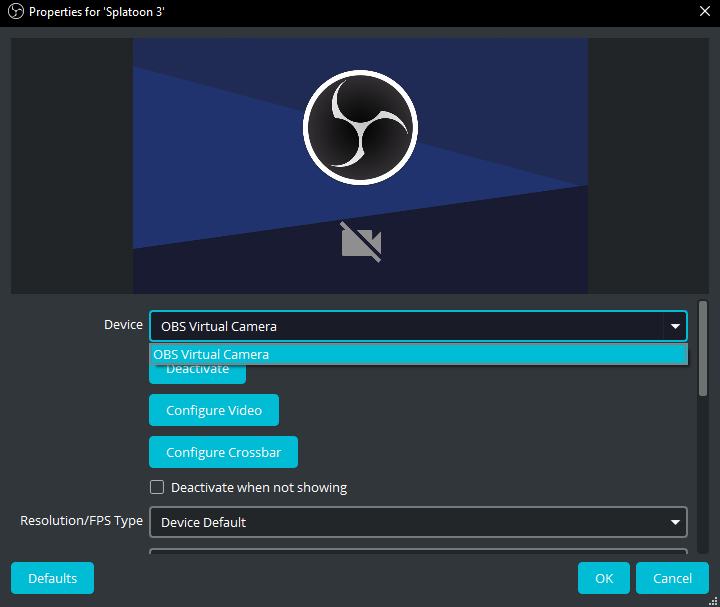
Task: Click the Deactivate button
Action: tap(197, 374)
